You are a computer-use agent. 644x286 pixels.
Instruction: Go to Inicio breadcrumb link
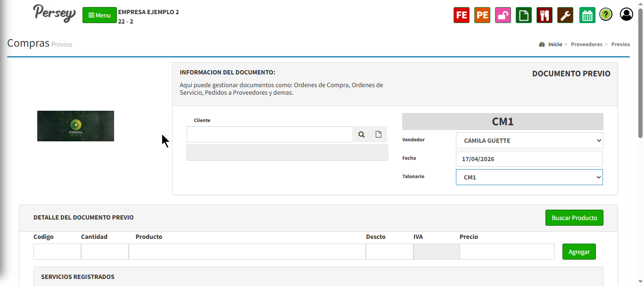[555, 44]
